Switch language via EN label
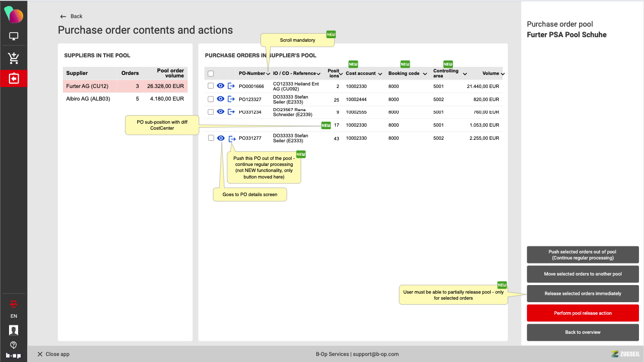The width and height of the screenshot is (644, 362). pos(14,316)
